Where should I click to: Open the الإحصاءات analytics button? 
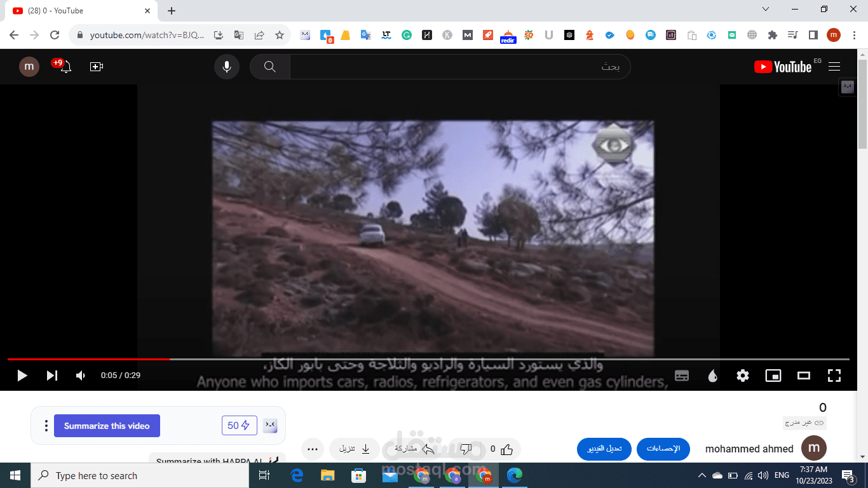pos(663,449)
